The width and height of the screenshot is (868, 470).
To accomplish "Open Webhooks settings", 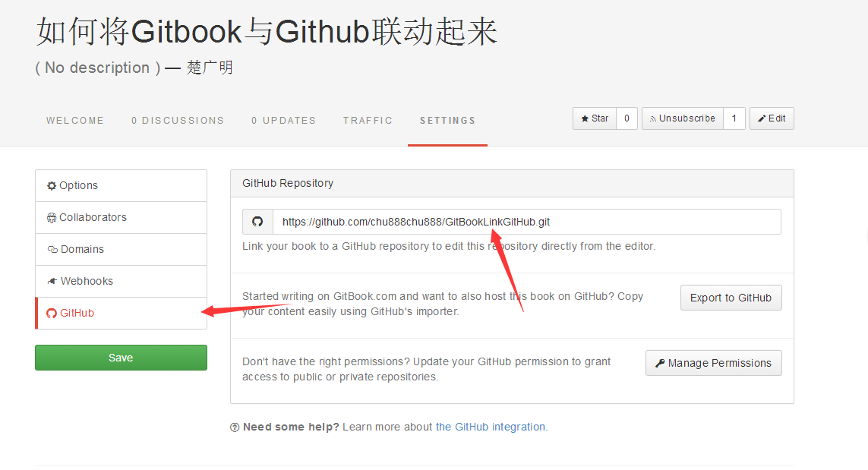I will 122,281.
